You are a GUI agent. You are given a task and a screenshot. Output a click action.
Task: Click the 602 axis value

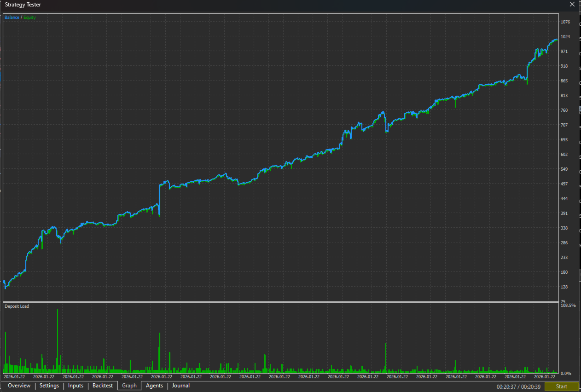point(564,155)
